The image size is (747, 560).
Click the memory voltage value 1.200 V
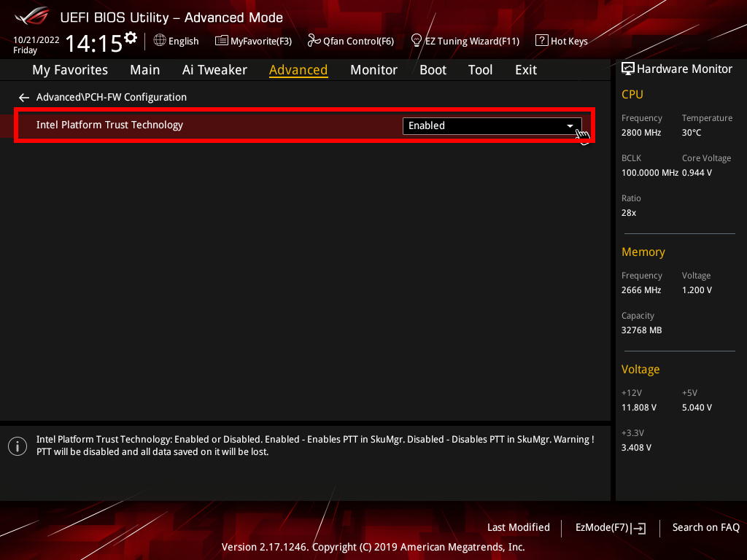pos(697,290)
